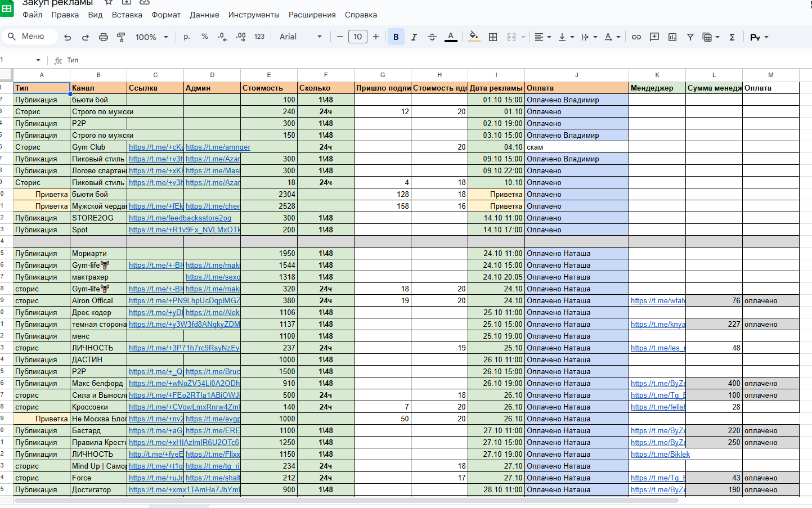Apply percent format with % button
This screenshot has height=508, width=812.
pyautogui.click(x=205, y=37)
